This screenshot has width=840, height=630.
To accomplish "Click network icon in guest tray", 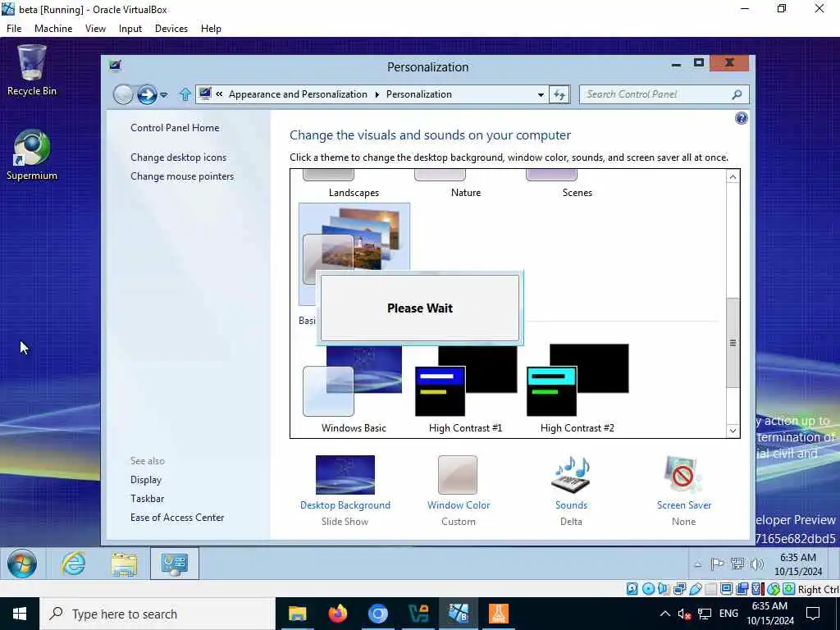I will pos(737,564).
